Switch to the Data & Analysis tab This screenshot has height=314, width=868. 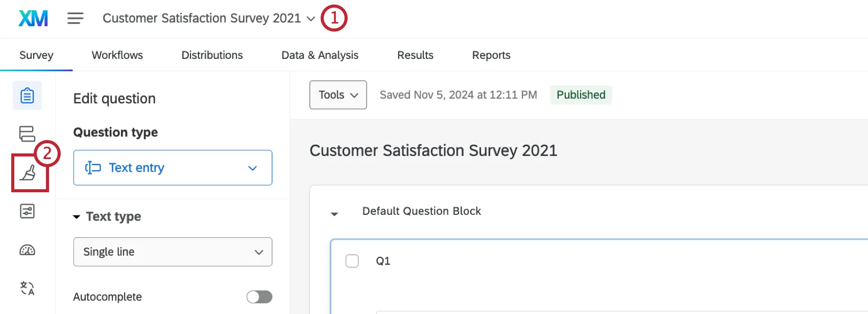320,55
